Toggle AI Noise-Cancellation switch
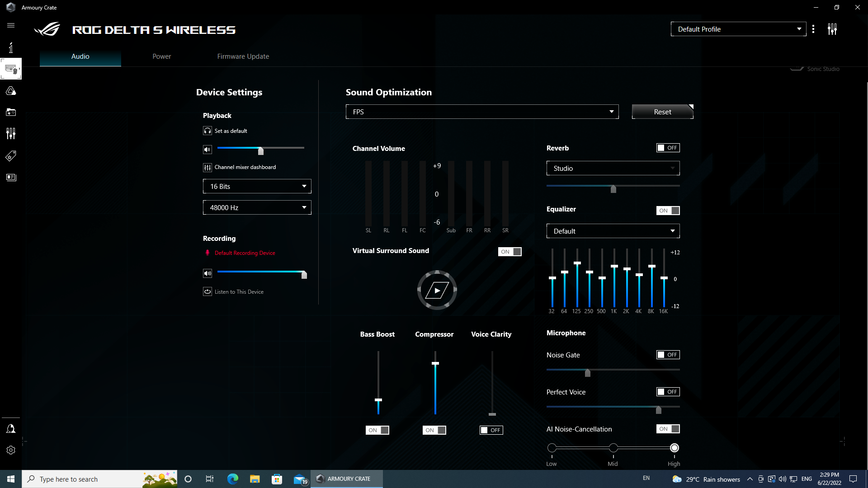The height and width of the screenshot is (488, 868). [x=668, y=429]
